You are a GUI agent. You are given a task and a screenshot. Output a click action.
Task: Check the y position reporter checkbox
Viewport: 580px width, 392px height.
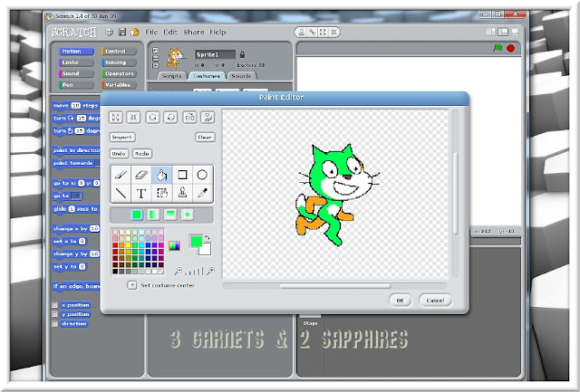[x=54, y=314]
